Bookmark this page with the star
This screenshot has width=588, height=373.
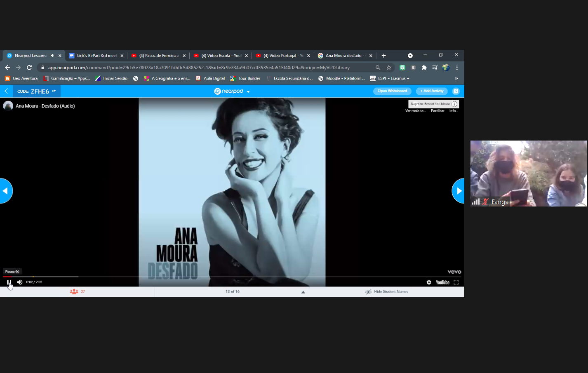(388, 68)
